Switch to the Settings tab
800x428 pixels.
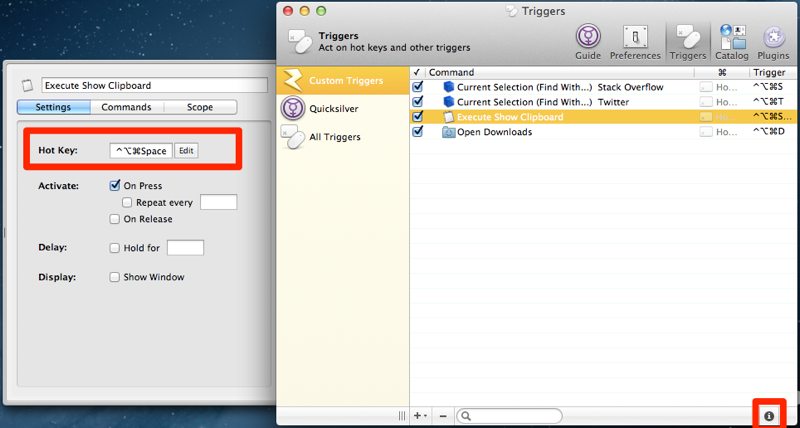(x=54, y=107)
